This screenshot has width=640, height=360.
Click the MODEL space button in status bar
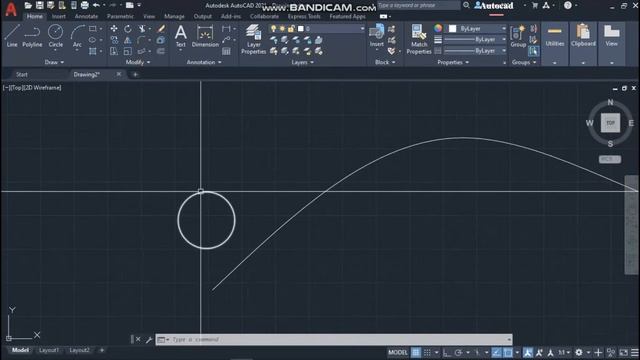[398, 352]
